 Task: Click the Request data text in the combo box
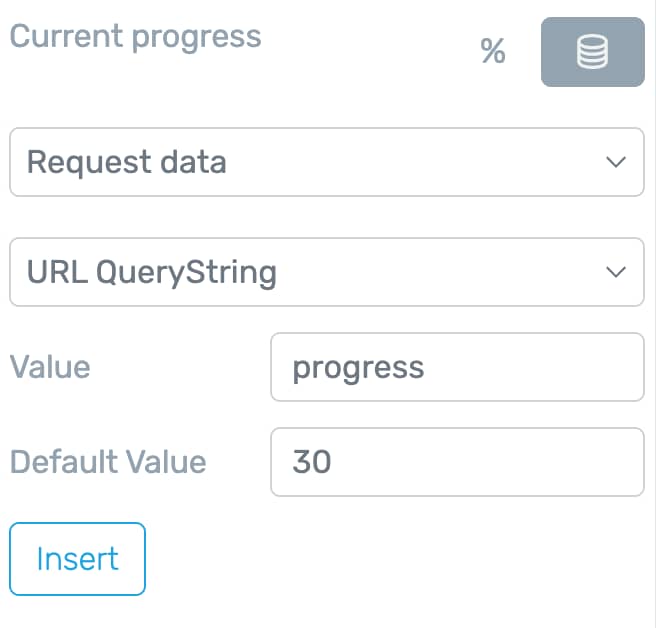[127, 162]
